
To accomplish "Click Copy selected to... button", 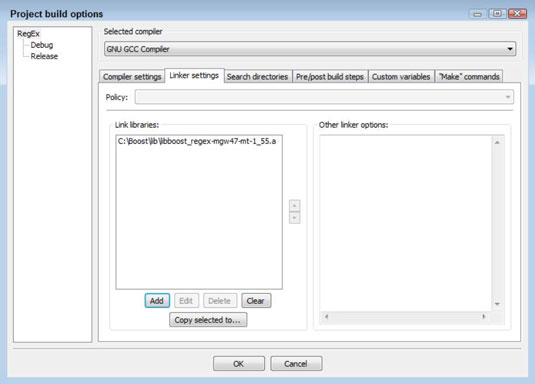I will click(208, 320).
